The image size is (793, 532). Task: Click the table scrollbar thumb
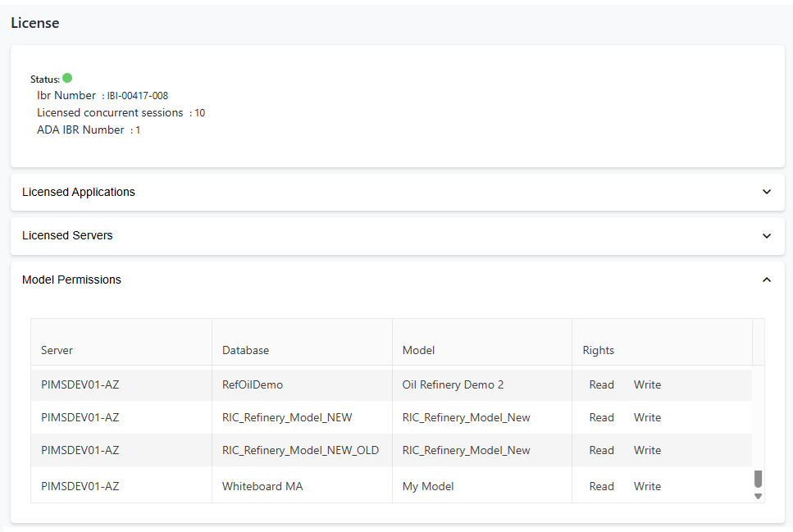[758, 479]
